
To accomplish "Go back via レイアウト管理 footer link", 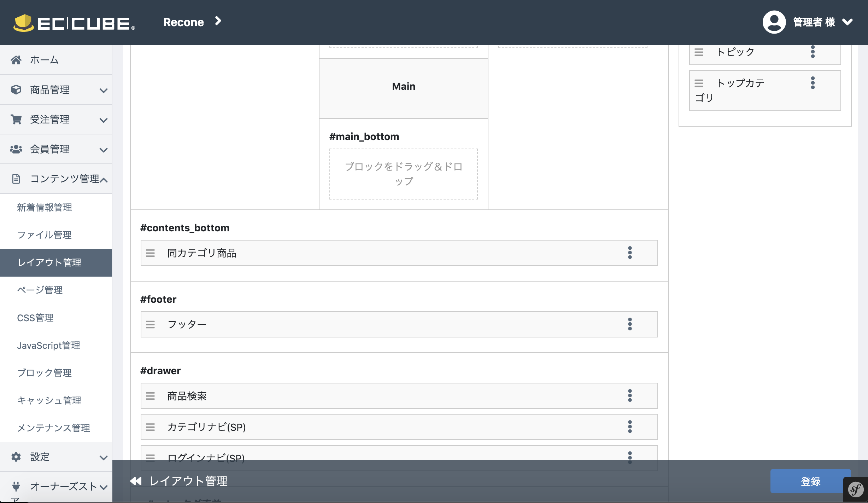I will point(188,481).
